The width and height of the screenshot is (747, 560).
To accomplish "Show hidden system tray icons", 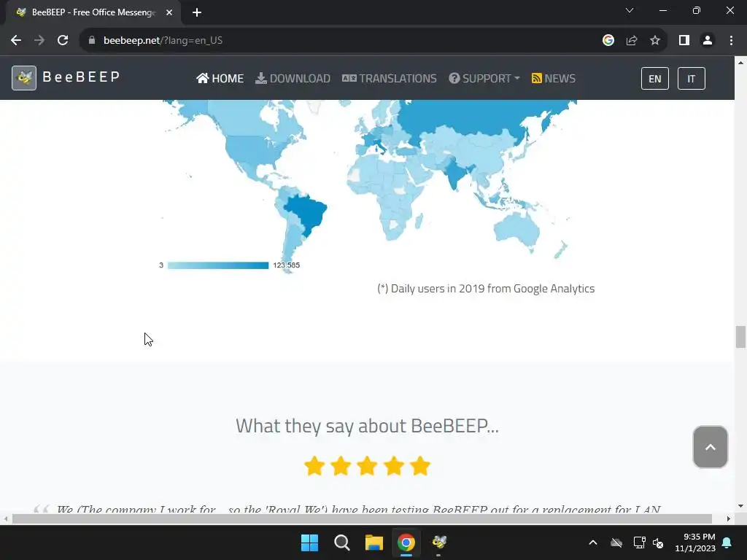I will pos(593,542).
